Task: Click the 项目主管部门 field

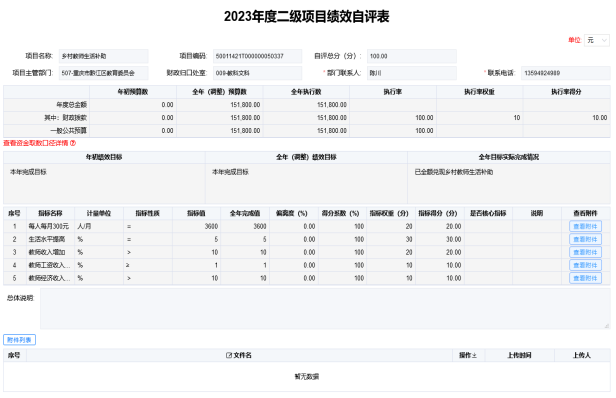Action: click(104, 73)
